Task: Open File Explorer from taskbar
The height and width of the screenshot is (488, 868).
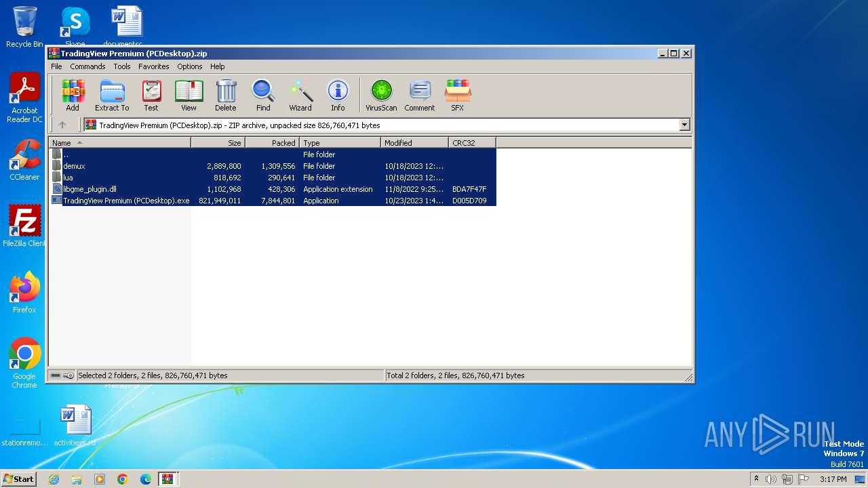Action: [x=77, y=479]
